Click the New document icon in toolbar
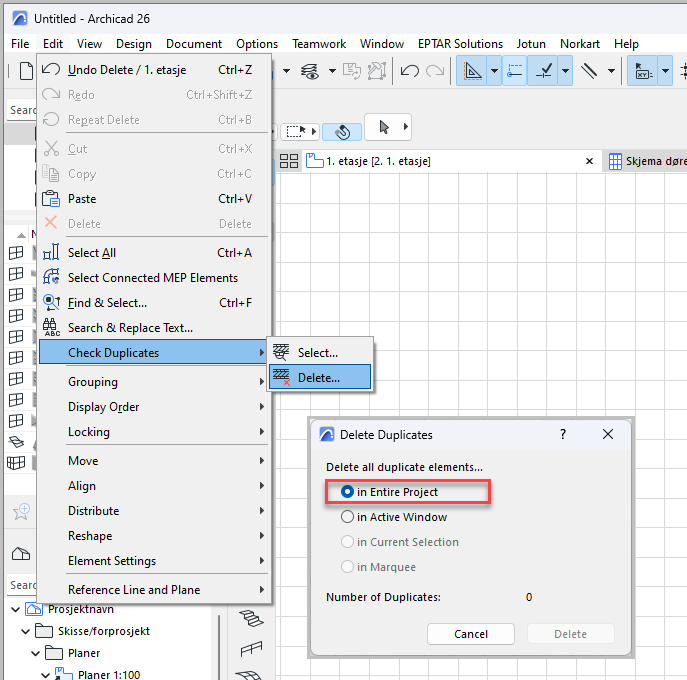This screenshot has height=680, width=687. (x=26, y=71)
